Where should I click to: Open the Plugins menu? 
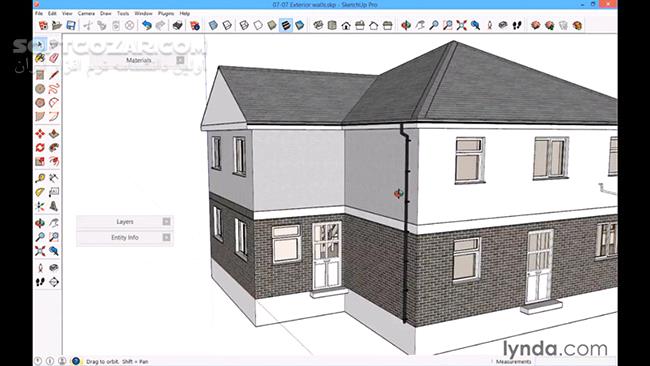166,14
